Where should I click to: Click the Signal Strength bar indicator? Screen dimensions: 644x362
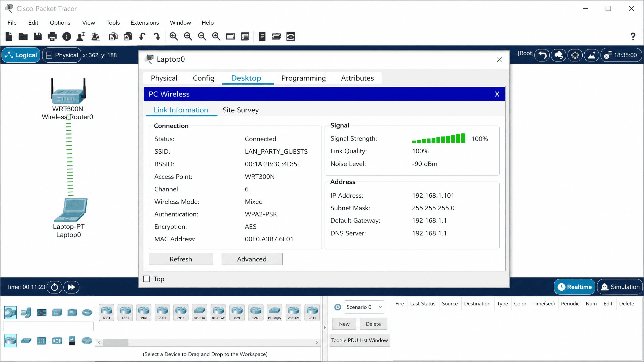point(438,138)
